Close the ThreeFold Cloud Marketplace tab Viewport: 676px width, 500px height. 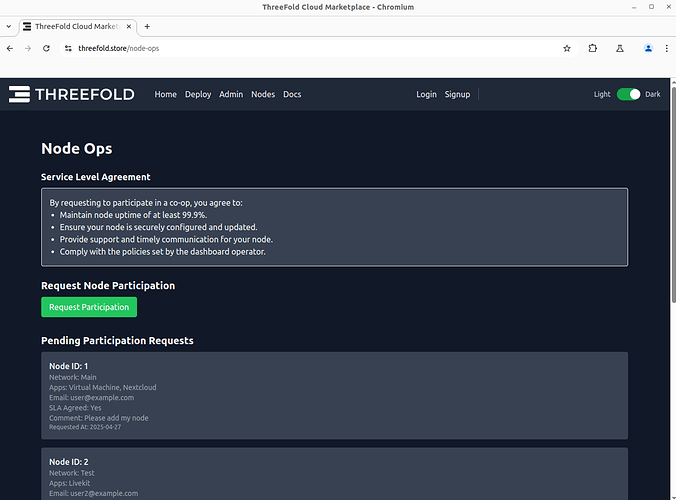[128, 26]
